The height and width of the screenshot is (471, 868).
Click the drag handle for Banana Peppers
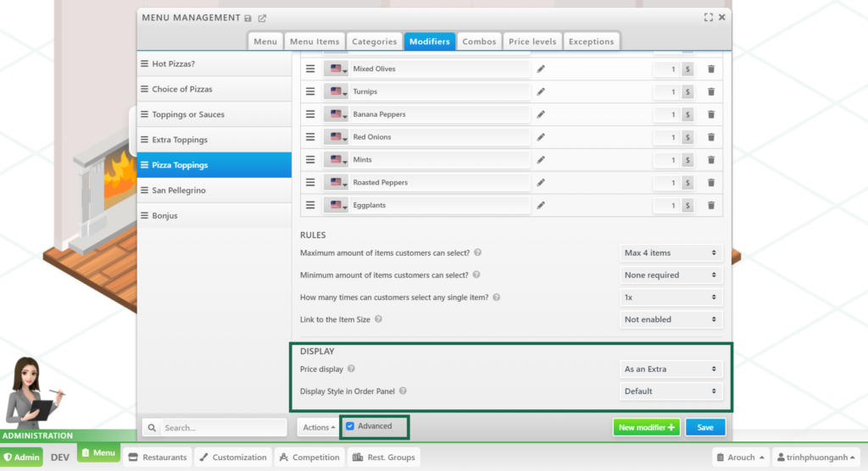[310, 114]
